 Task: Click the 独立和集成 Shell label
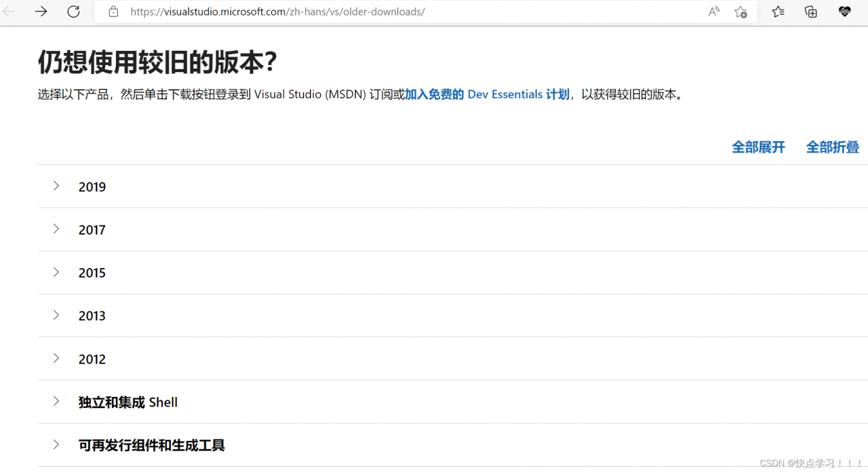[x=128, y=402]
